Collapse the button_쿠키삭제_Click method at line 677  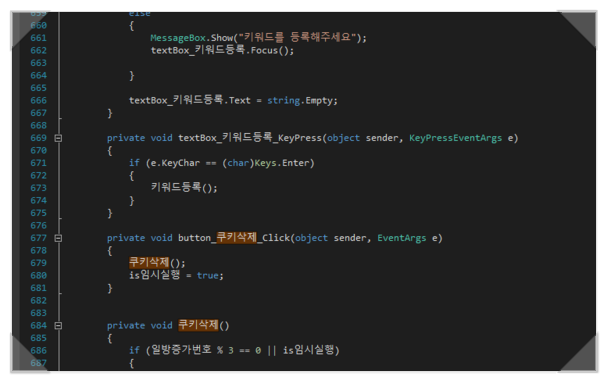58,238
